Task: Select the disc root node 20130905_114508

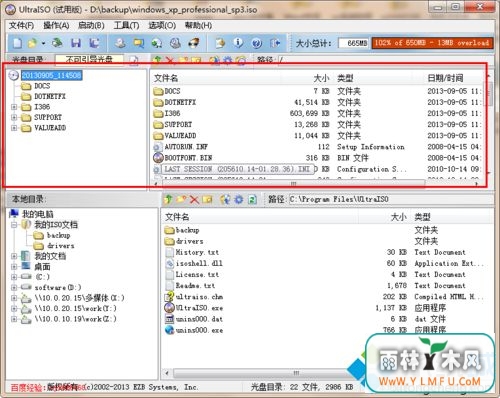Action: pos(51,75)
